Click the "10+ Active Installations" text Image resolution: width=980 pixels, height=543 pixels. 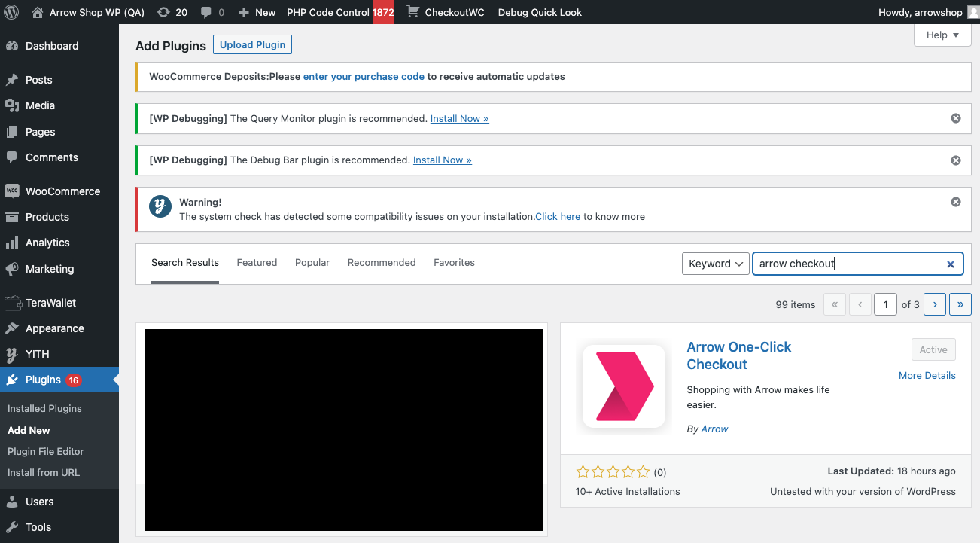click(x=628, y=492)
